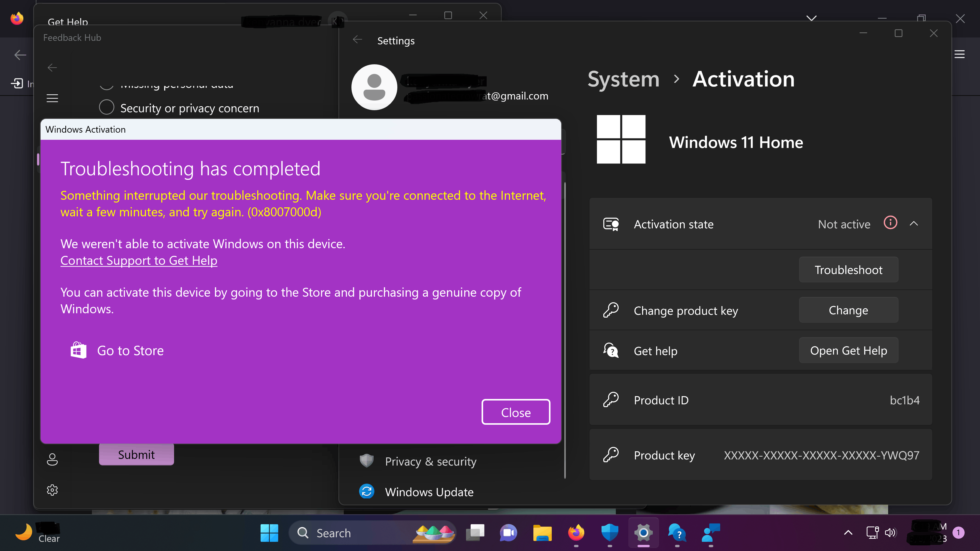
Task: Click the Settings sidebar scrollbar
Action: (565, 330)
